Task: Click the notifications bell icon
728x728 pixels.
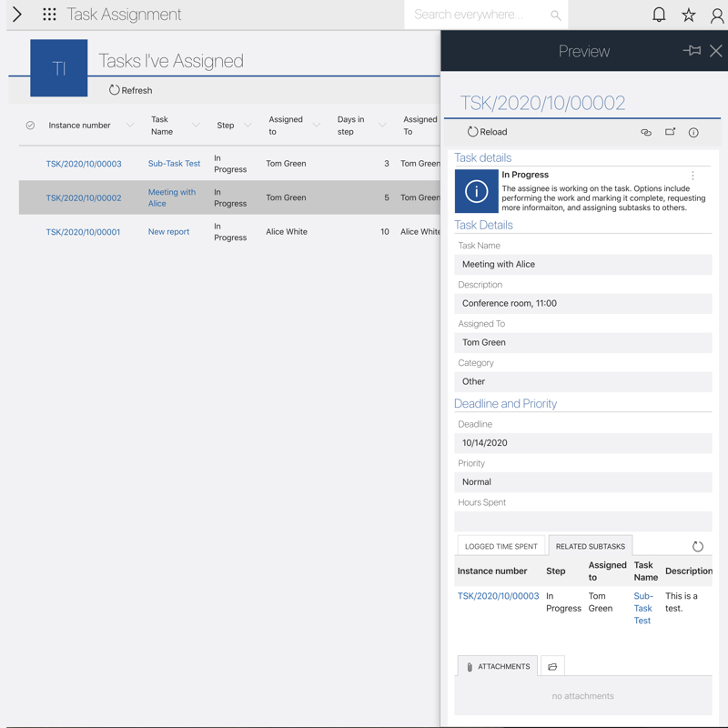Action: [659, 15]
